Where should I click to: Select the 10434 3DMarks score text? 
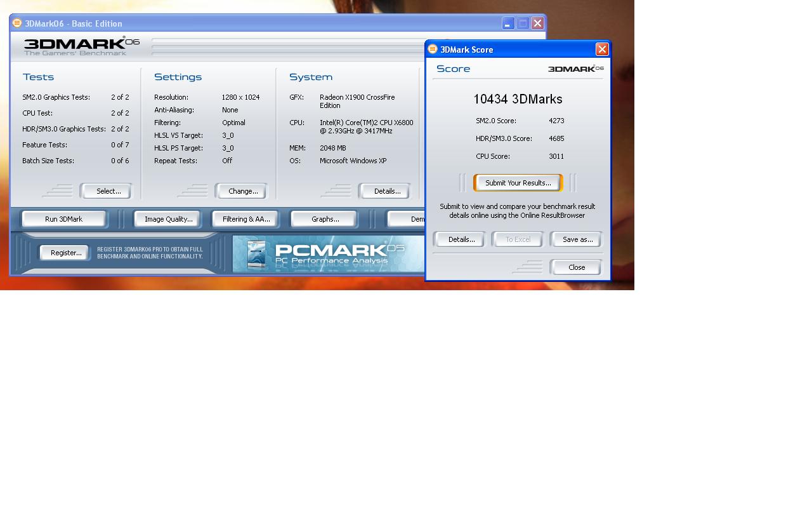(x=518, y=99)
